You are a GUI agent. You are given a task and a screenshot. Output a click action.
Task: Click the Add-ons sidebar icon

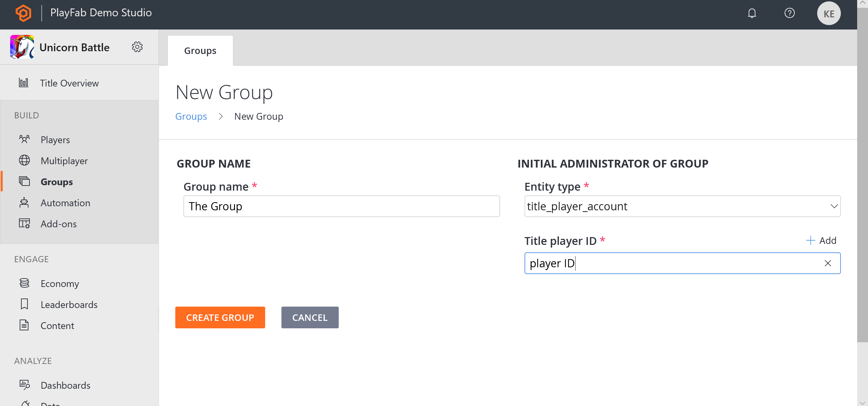tap(24, 224)
